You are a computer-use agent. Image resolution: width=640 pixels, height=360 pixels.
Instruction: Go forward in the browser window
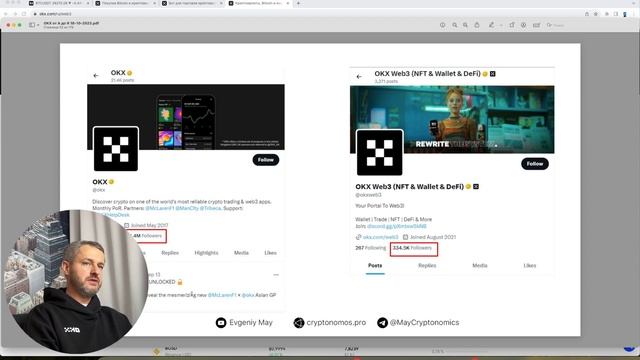[15, 14]
